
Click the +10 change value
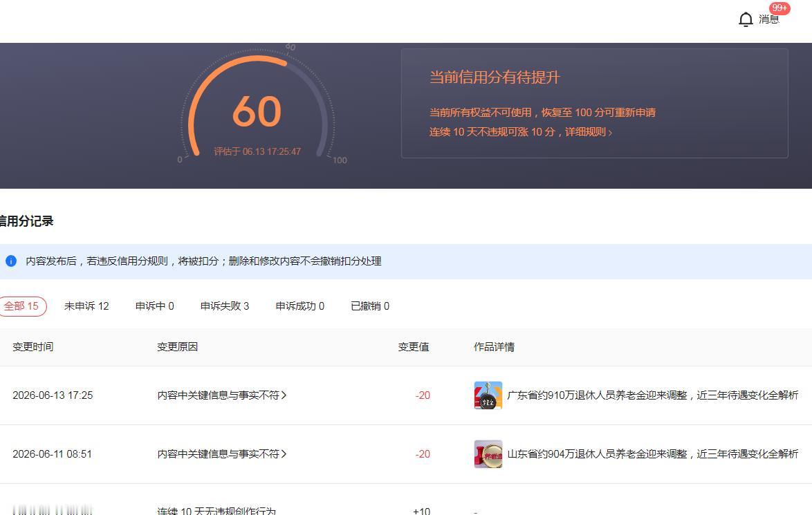click(x=421, y=511)
